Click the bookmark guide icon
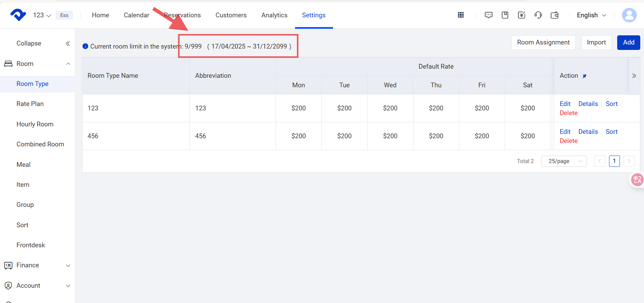The image size is (644, 303). (x=505, y=15)
